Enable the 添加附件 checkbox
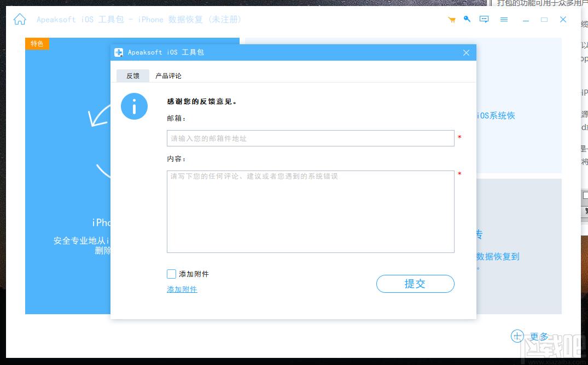The width and height of the screenshot is (588, 365). click(171, 274)
